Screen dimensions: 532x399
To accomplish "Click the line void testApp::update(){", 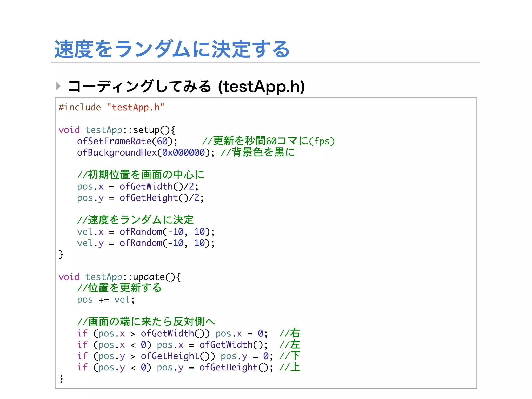I will pyautogui.click(x=120, y=277).
